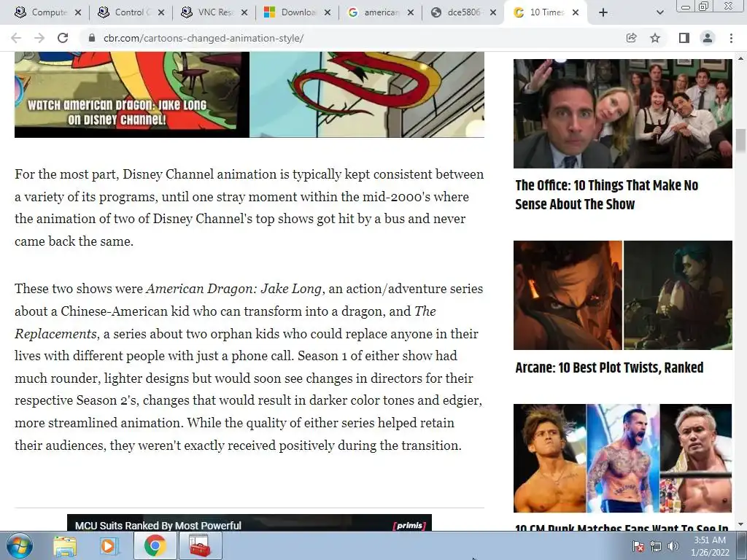Open The Office: 10 Things article link
747x560 pixels.
(606, 195)
